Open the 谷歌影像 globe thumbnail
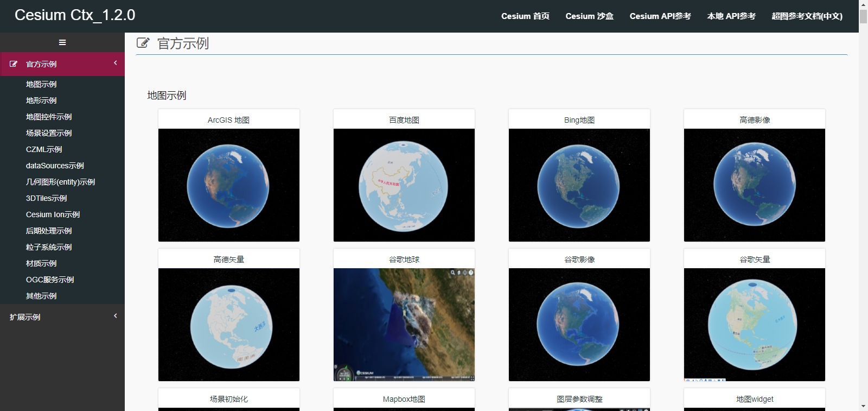The image size is (868, 411). tap(579, 325)
